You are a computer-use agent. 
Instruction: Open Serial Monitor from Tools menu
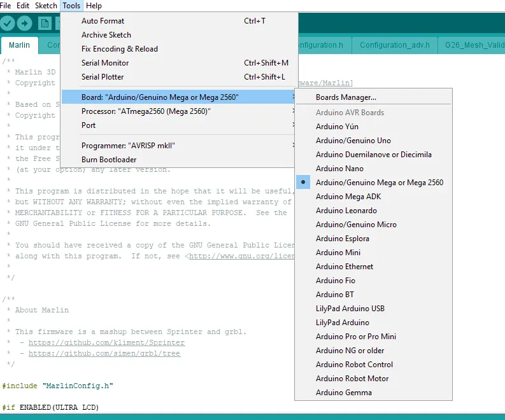pos(105,63)
